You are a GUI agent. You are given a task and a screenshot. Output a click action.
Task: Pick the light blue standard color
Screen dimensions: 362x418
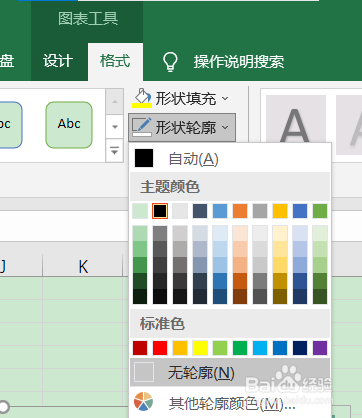260,348
